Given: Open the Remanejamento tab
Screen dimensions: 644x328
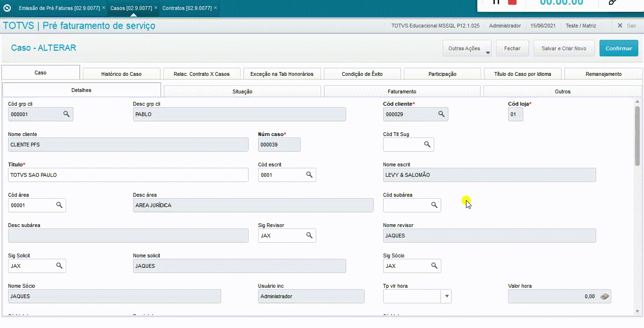Looking at the screenshot, I should pyautogui.click(x=603, y=74).
